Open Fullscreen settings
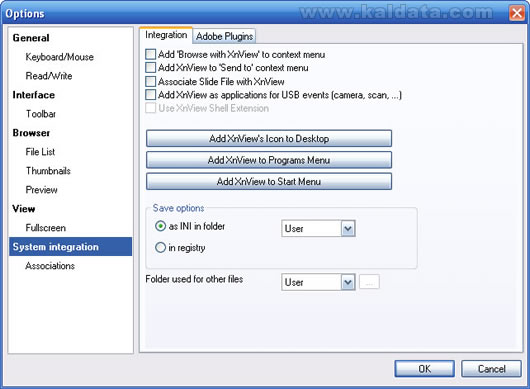The height and width of the screenshot is (389, 530). click(x=45, y=228)
